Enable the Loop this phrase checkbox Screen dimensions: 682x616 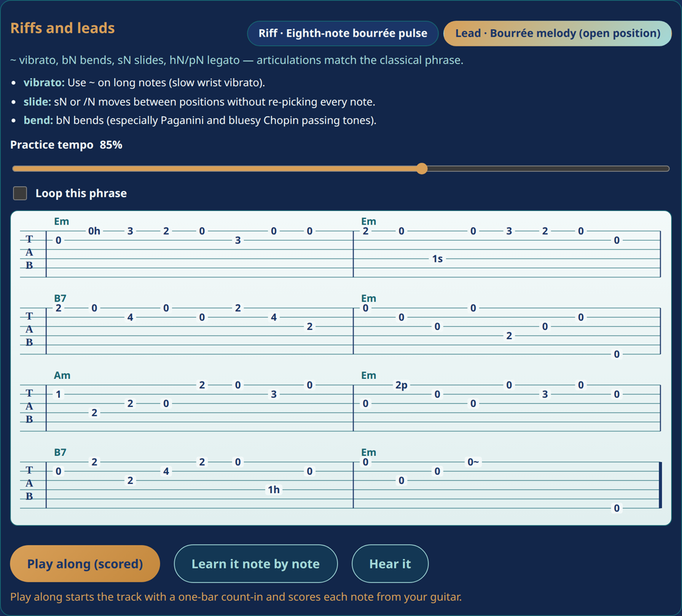(20, 194)
